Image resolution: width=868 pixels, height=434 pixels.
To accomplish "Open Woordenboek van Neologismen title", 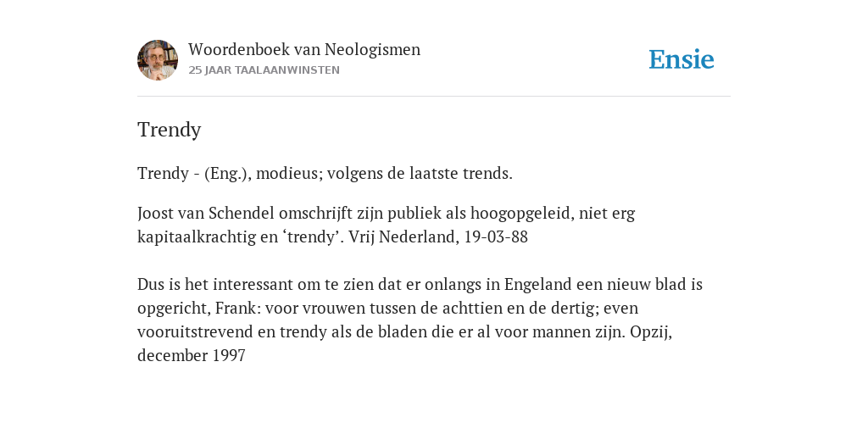I will click(x=304, y=49).
